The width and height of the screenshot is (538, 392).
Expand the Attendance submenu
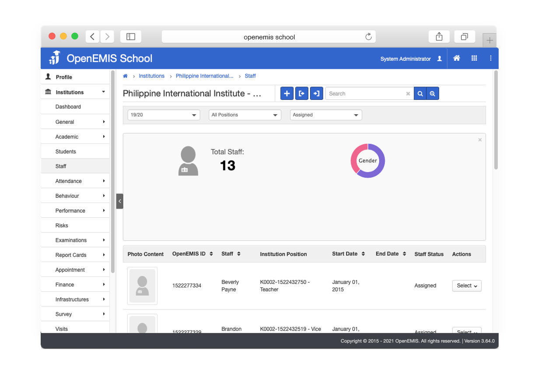(75, 181)
